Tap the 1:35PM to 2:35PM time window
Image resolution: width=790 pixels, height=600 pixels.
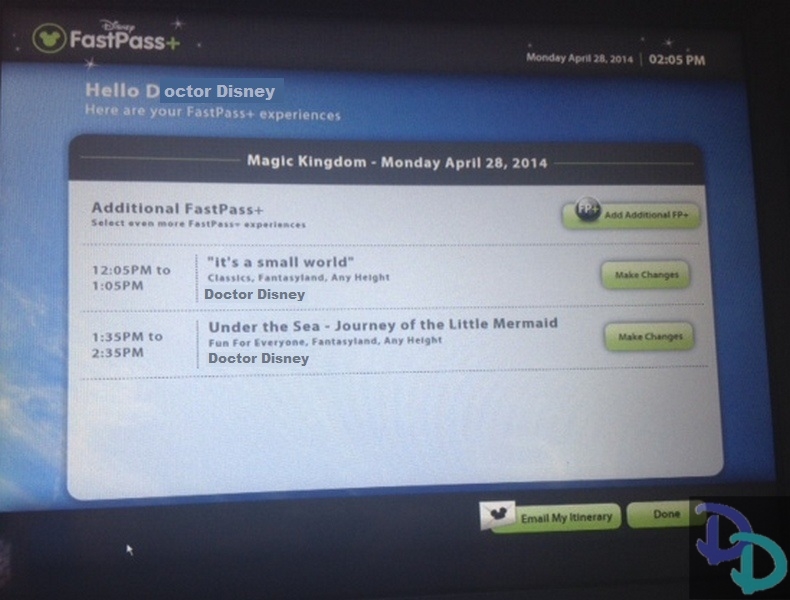(x=127, y=344)
